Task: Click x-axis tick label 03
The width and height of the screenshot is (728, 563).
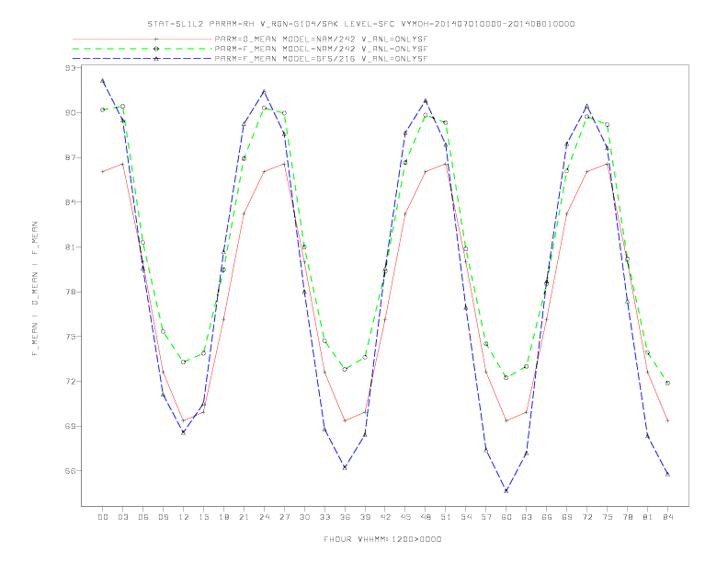Action: 122,517
